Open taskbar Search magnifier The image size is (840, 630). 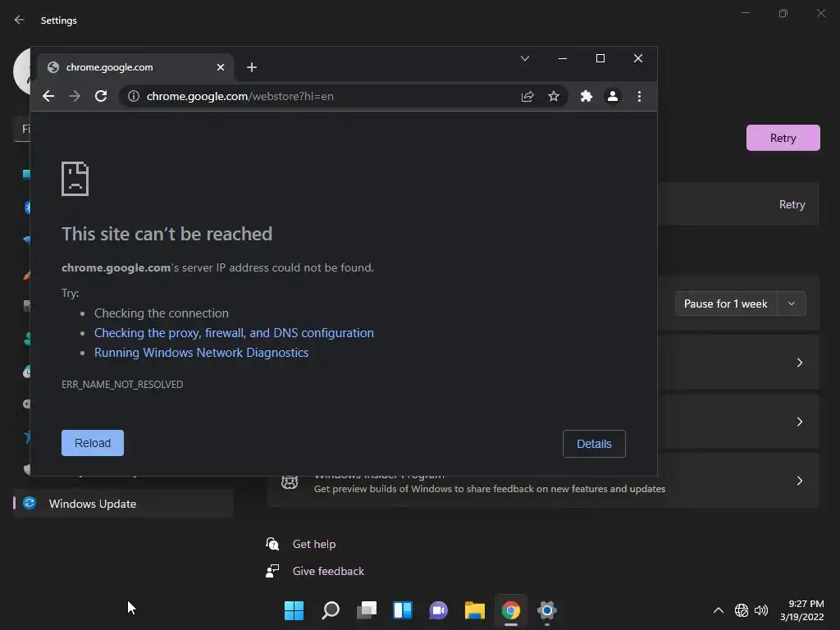coord(330,610)
